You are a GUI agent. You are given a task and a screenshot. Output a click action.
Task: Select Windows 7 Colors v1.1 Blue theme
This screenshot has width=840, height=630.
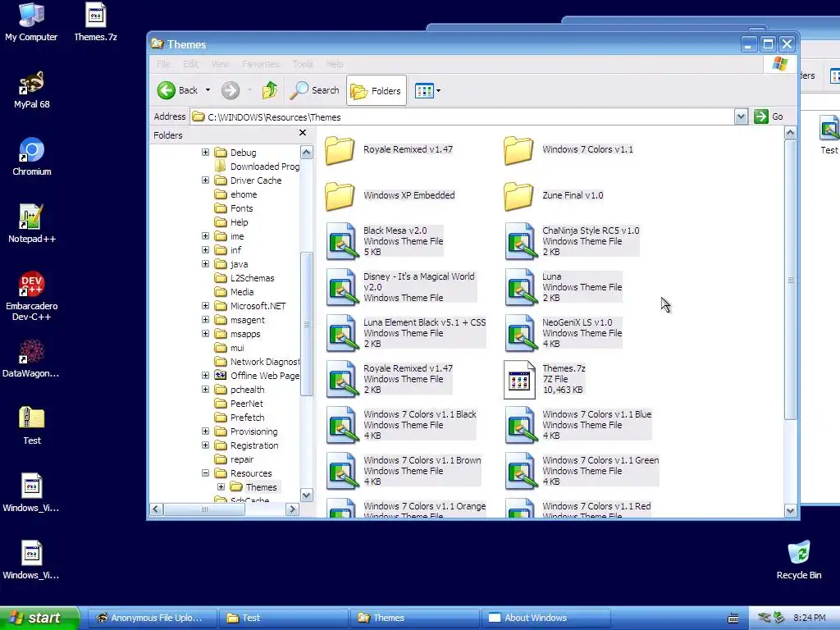click(x=578, y=425)
